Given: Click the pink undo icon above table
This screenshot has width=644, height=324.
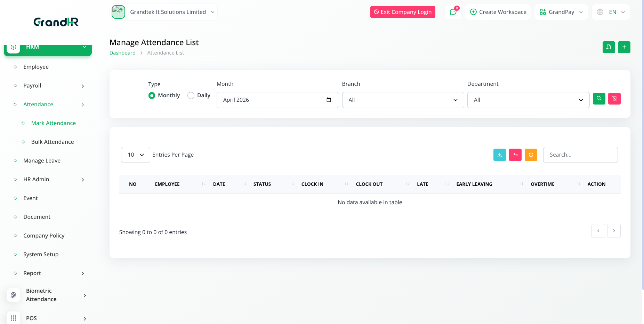Looking at the screenshot, I should point(515,155).
